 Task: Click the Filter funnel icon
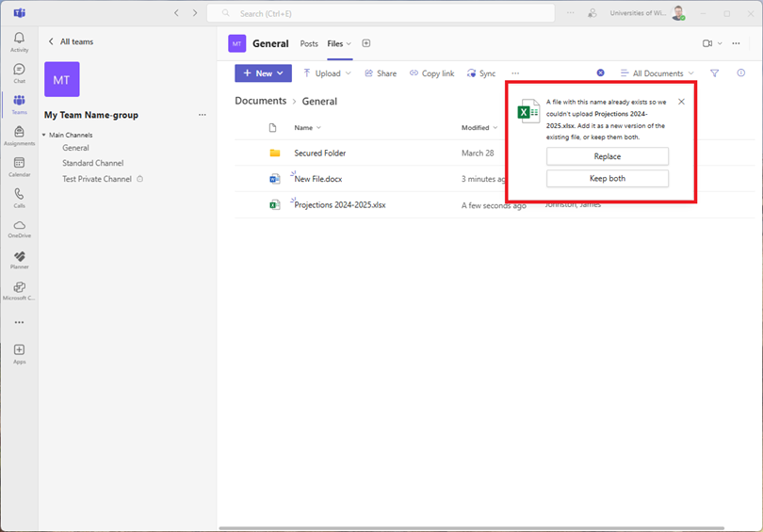click(x=714, y=73)
